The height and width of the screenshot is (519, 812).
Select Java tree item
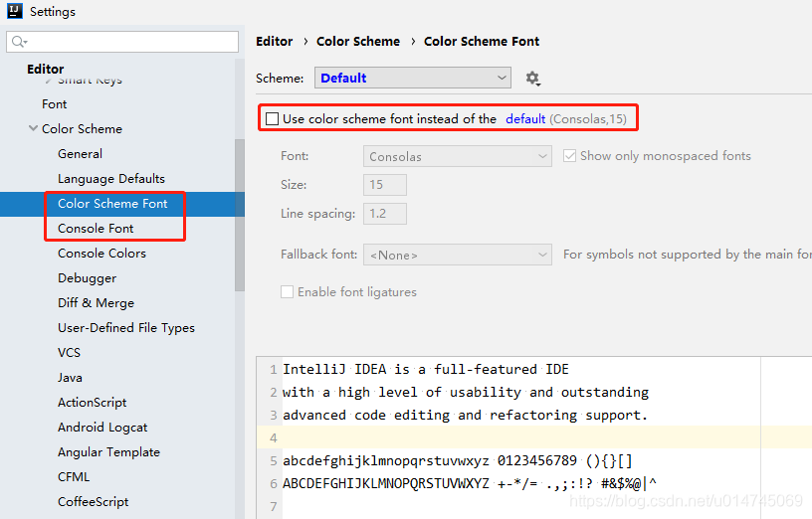70,377
